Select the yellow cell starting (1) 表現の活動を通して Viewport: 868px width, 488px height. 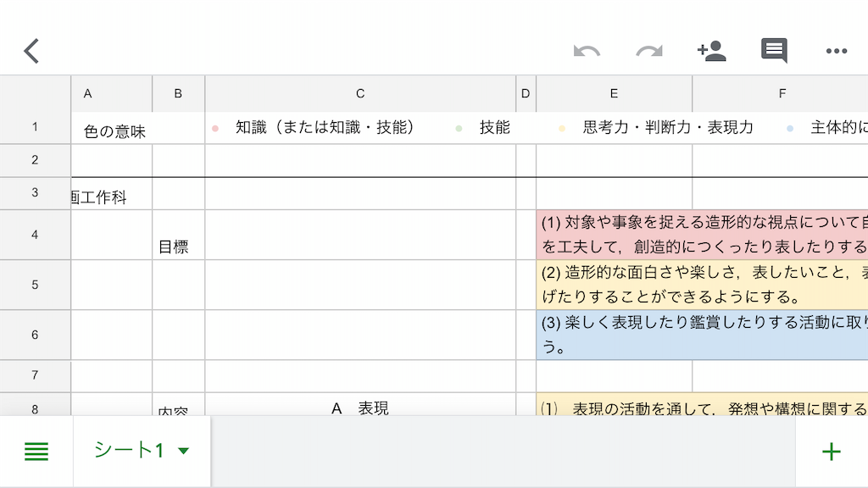[x=702, y=405]
